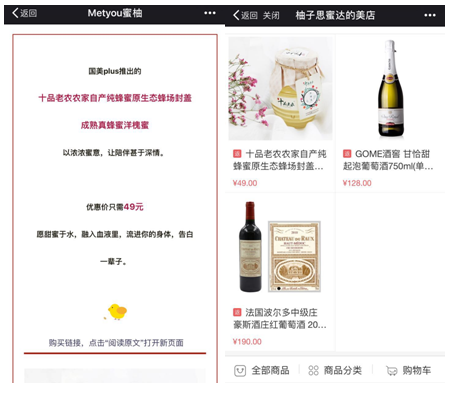Tap 返回 in the 柚子思蜜达的美店 header

coord(249,15)
